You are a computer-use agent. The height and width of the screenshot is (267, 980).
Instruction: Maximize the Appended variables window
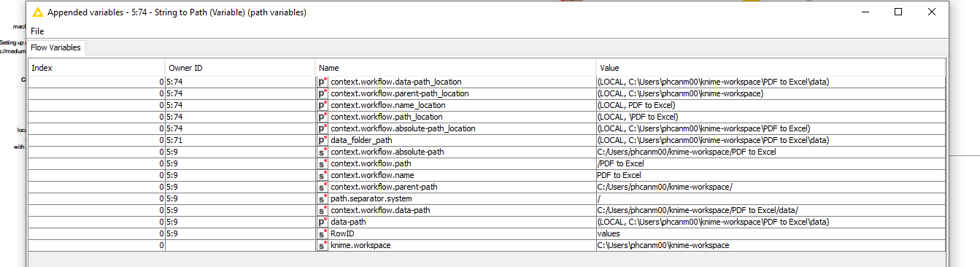tap(898, 12)
